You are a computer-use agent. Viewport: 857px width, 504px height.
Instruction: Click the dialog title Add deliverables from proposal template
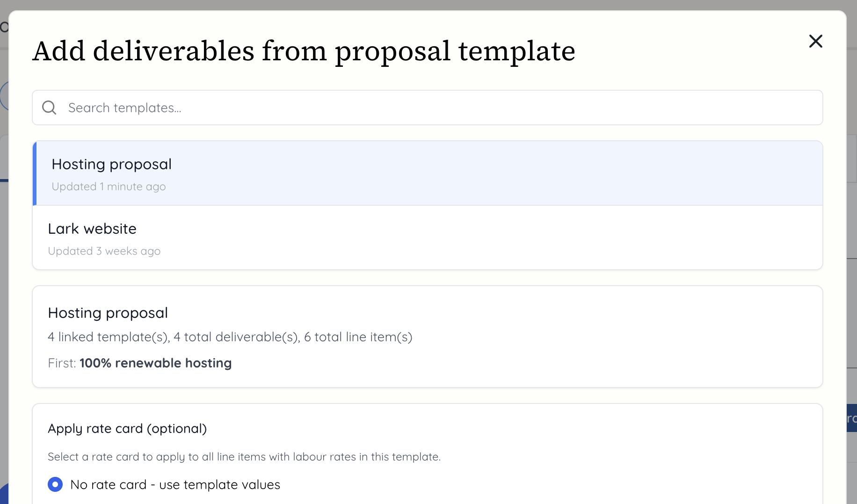pos(304,51)
